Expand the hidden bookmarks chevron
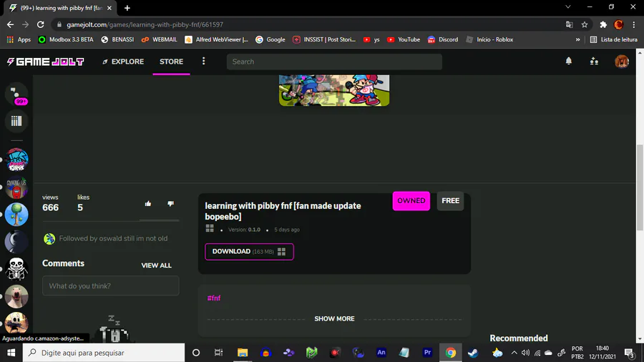Screen dimensions: 644x362 coord(578,39)
